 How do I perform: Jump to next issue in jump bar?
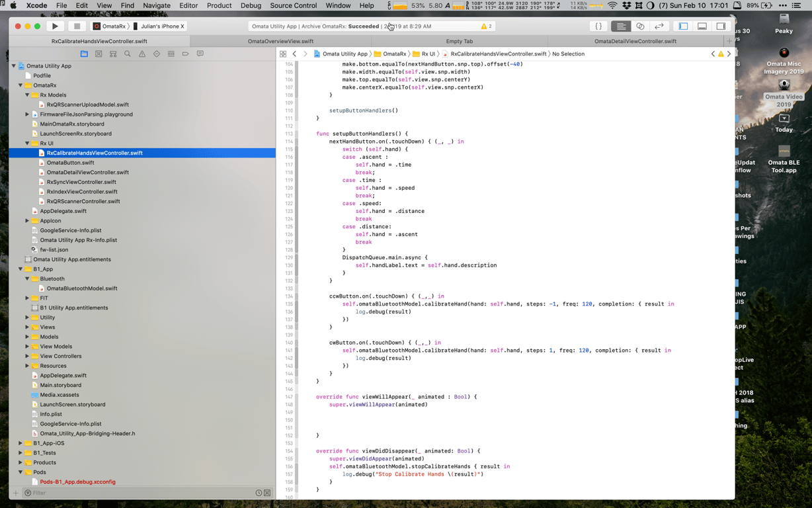tap(729, 54)
